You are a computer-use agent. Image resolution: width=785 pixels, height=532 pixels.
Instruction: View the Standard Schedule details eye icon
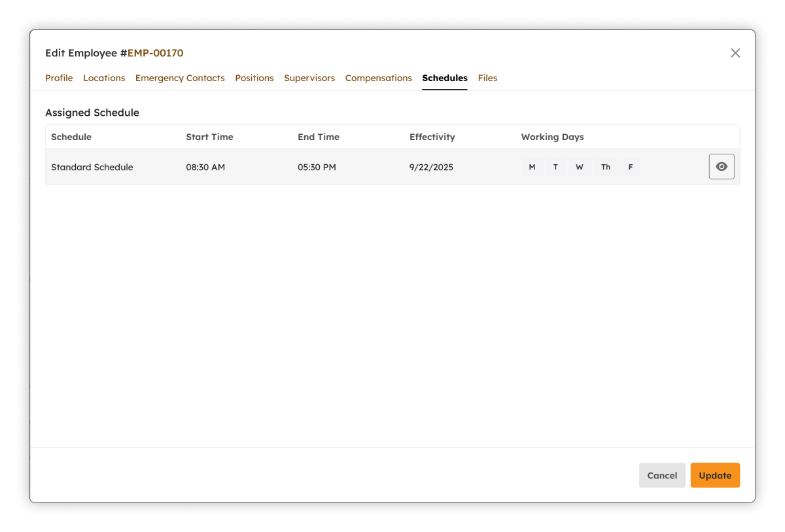[722, 167]
